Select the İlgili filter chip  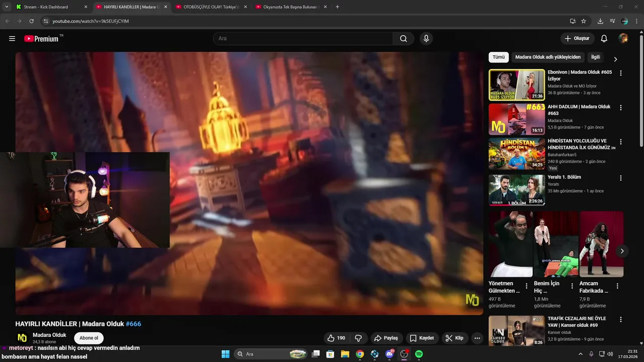coord(596,57)
